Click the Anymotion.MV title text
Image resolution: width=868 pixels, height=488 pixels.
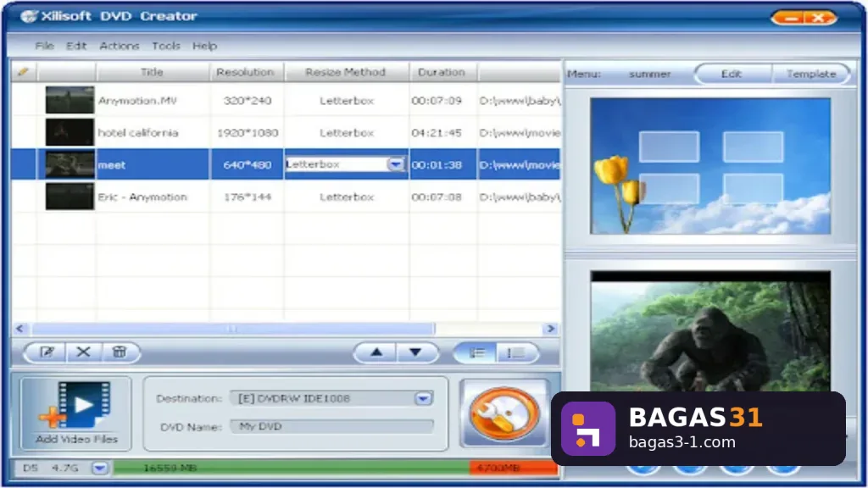pos(137,101)
